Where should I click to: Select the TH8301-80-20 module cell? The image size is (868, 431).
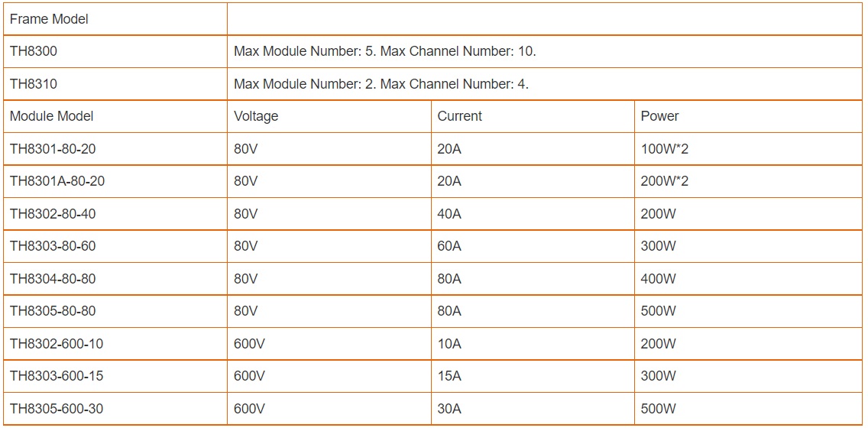click(115, 149)
